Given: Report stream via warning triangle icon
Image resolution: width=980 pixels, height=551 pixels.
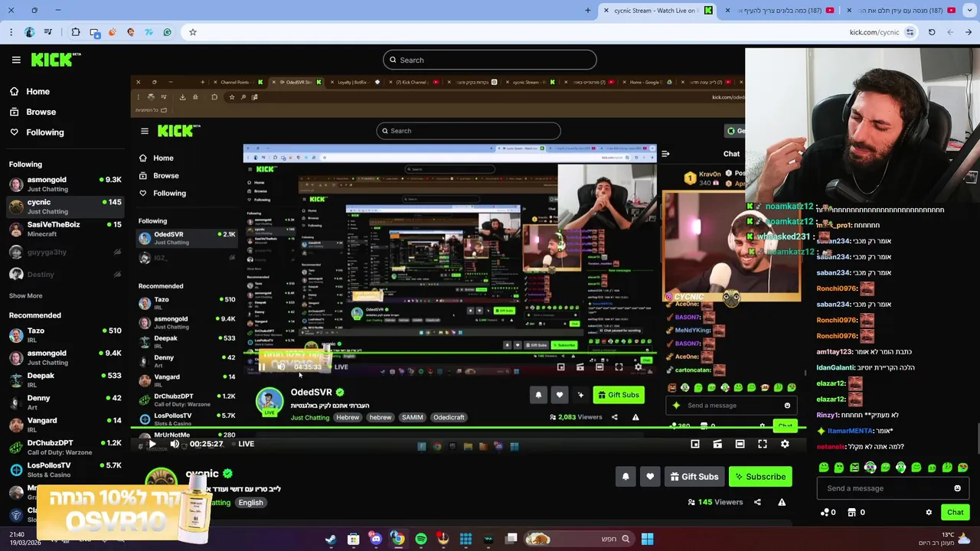Looking at the screenshot, I should (x=782, y=502).
